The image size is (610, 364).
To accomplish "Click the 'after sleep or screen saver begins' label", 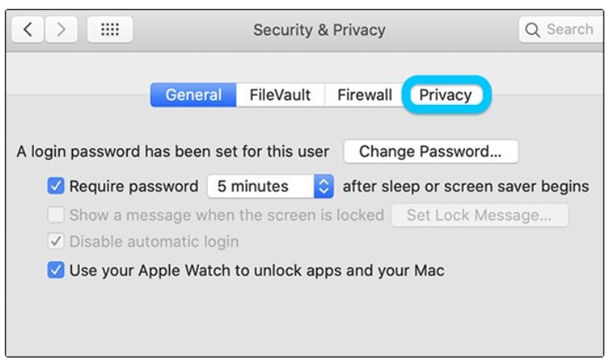I will tap(465, 186).
